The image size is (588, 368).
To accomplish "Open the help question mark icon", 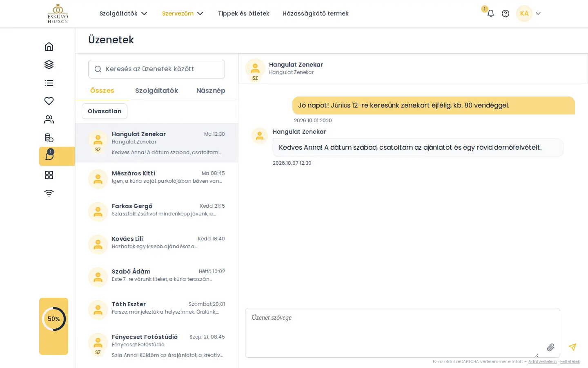I will pos(506,13).
